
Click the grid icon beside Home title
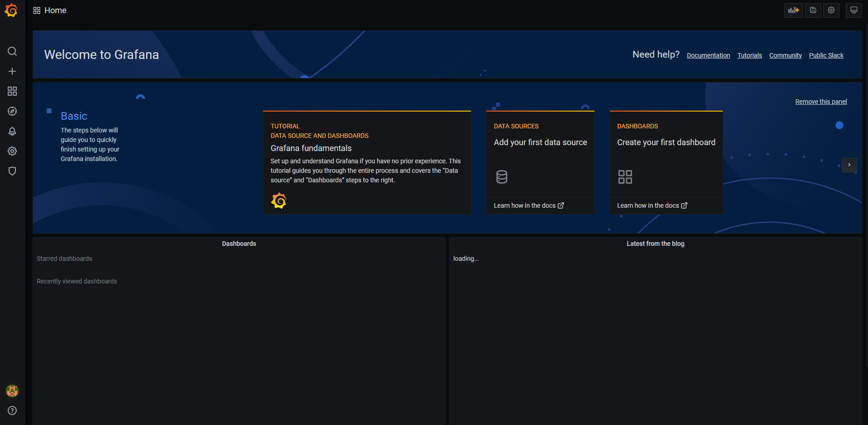click(37, 10)
